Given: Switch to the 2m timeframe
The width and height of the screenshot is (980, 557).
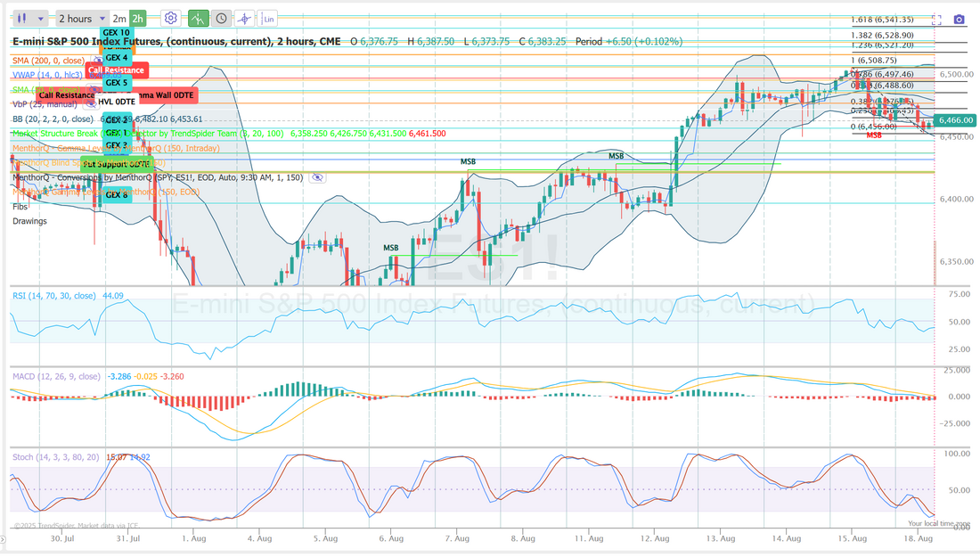Looking at the screenshot, I should [x=119, y=19].
